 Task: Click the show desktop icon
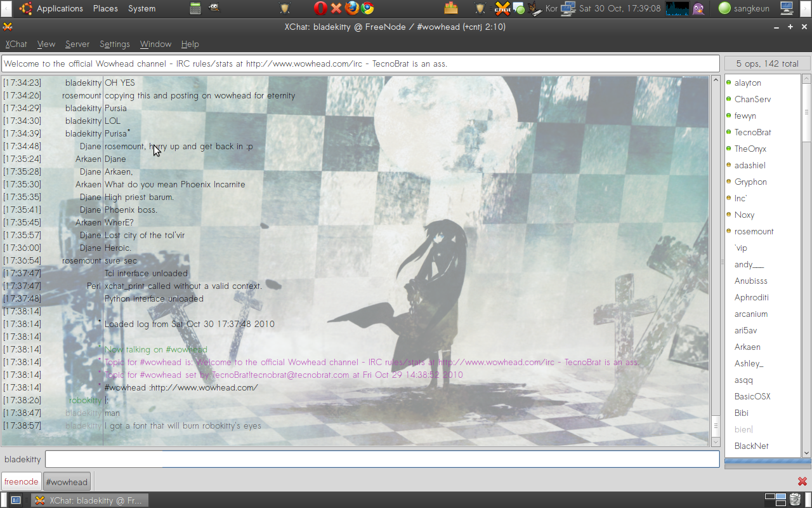point(15,500)
